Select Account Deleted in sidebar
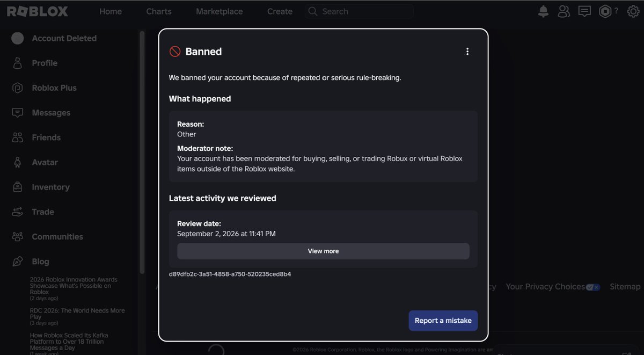Image resolution: width=644 pixels, height=355 pixels. point(64,38)
